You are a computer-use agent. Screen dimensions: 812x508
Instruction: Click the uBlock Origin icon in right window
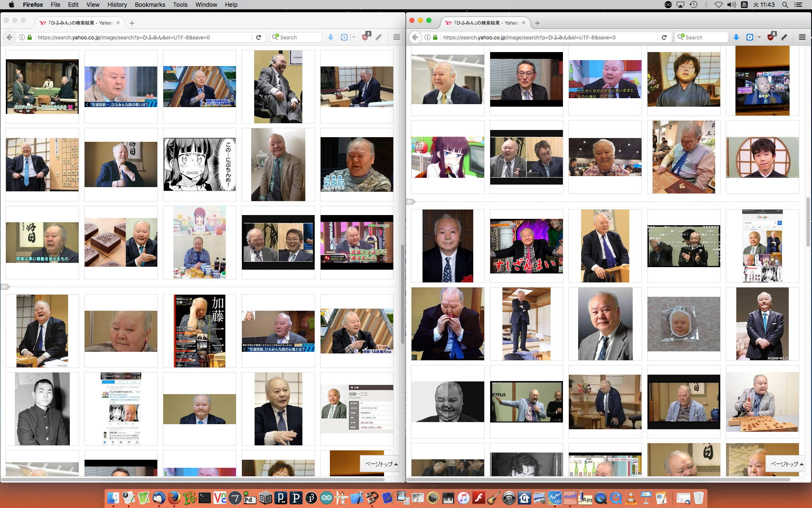coord(771,37)
